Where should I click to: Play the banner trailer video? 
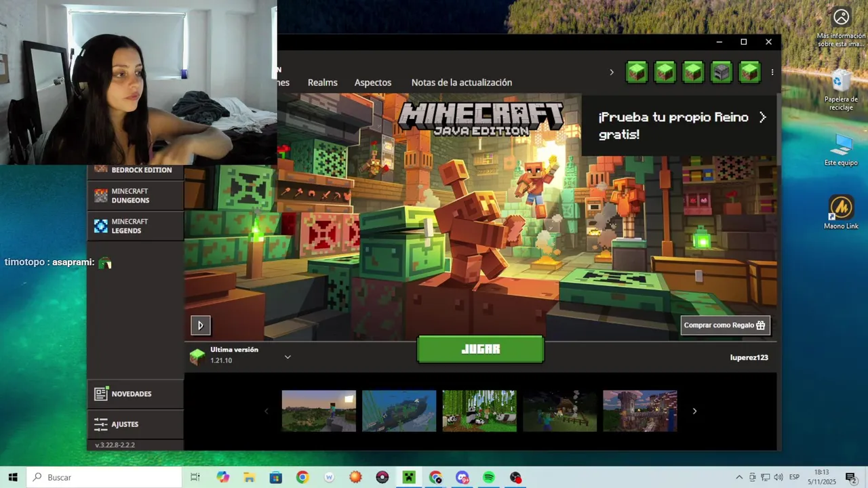pos(200,325)
